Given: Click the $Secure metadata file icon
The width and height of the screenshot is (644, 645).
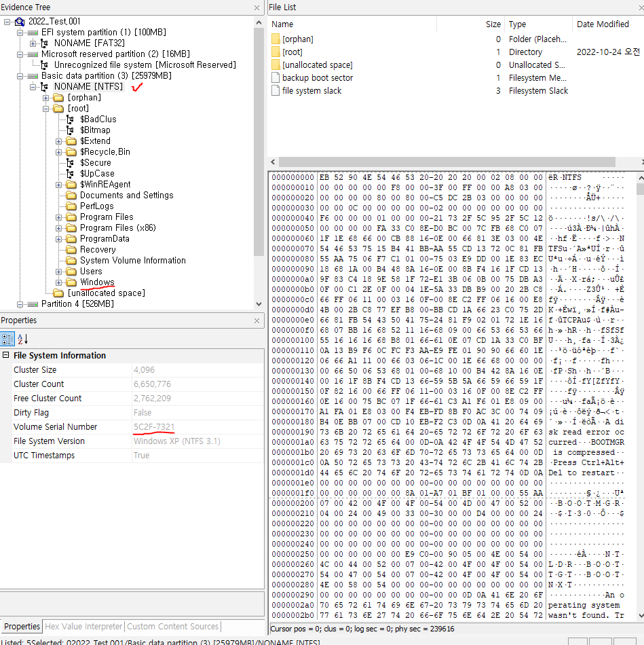Looking at the screenshot, I should tap(71, 163).
